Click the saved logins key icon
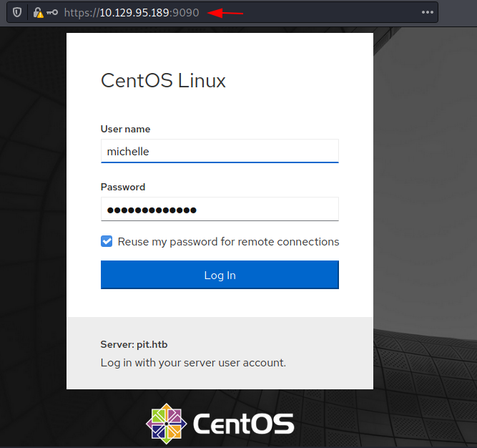 click(52, 12)
